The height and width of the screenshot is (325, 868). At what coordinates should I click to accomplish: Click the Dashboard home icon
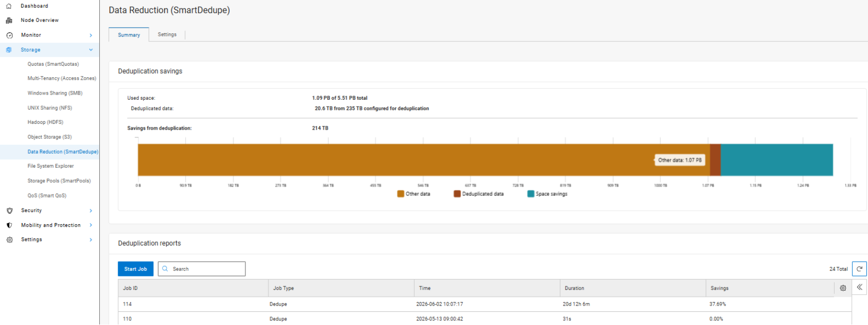pyautogui.click(x=9, y=6)
